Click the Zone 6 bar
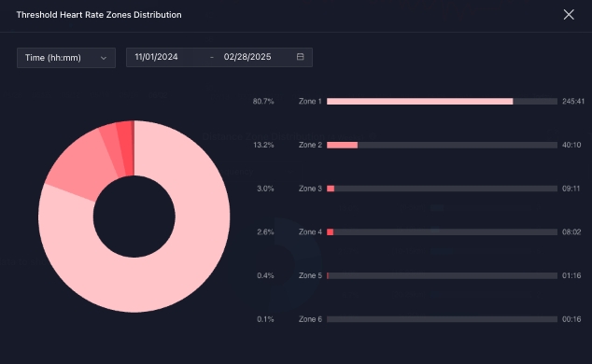The image size is (592, 364). point(442,319)
